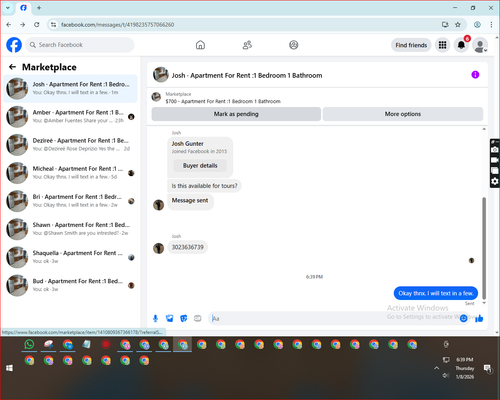
Task: Open Chrome profile icon
Action: (x=477, y=25)
